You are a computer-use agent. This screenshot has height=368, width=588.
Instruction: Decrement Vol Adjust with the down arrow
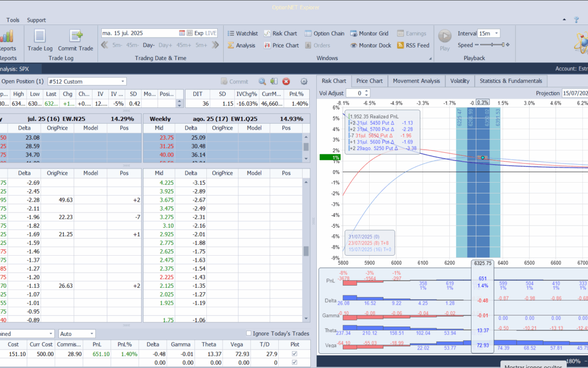[x=367, y=95]
